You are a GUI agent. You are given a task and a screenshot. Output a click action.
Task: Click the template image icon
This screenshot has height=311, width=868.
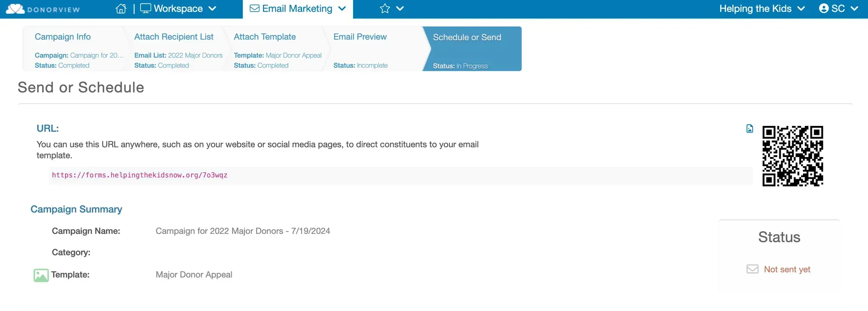(41, 275)
